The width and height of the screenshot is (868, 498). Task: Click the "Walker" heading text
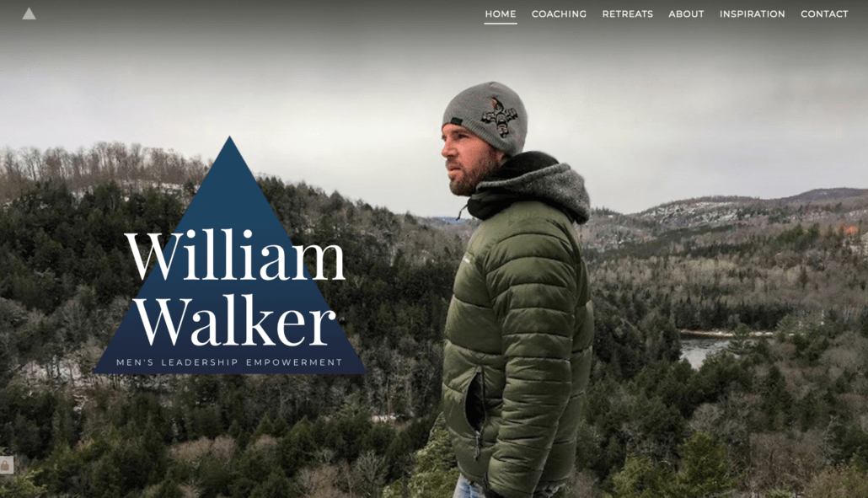pyautogui.click(x=236, y=319)
